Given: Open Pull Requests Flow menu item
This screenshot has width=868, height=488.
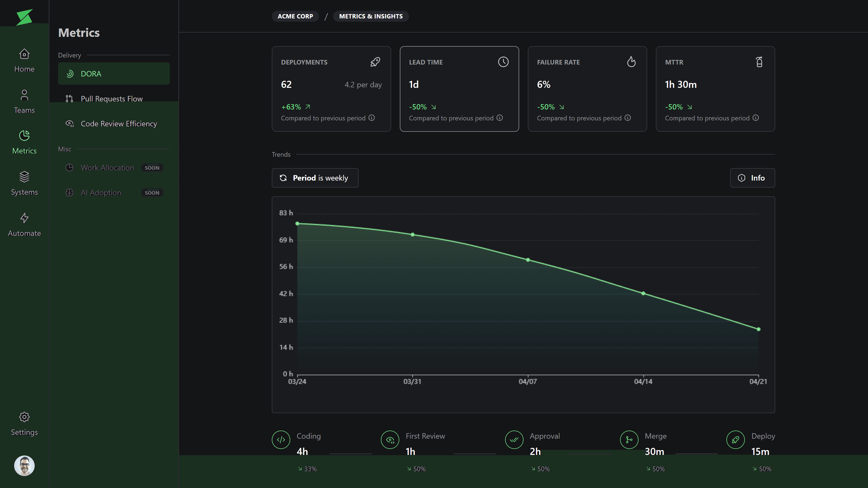Looking at the screenshot, I should click(111, 99).
